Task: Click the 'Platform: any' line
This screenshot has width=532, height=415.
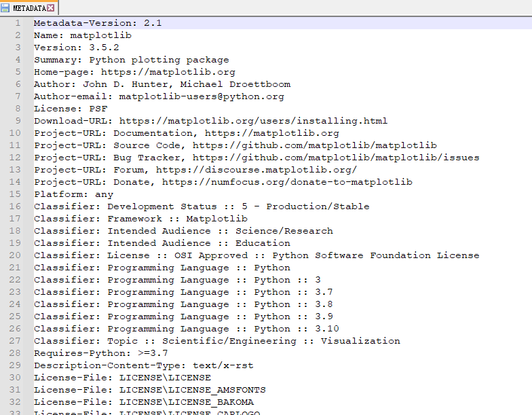Action: coord(73,194)
